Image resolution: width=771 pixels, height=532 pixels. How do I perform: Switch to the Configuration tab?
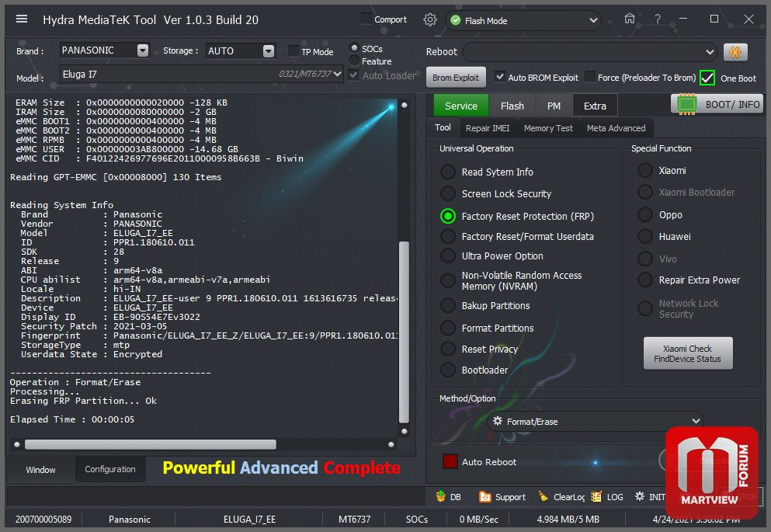coord(110,469)
